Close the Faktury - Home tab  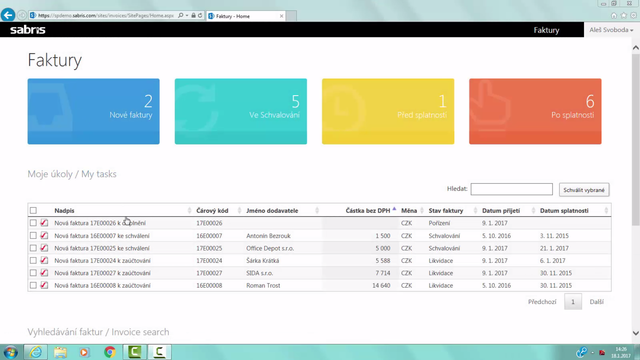pos(281,16)
